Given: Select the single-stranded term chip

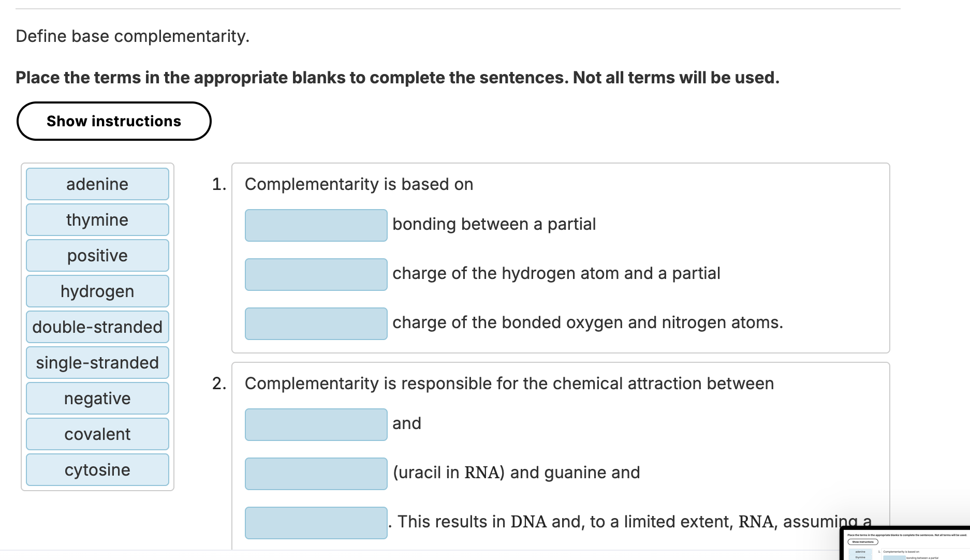Looking at the screenshot, I should (x=97, y=362).
